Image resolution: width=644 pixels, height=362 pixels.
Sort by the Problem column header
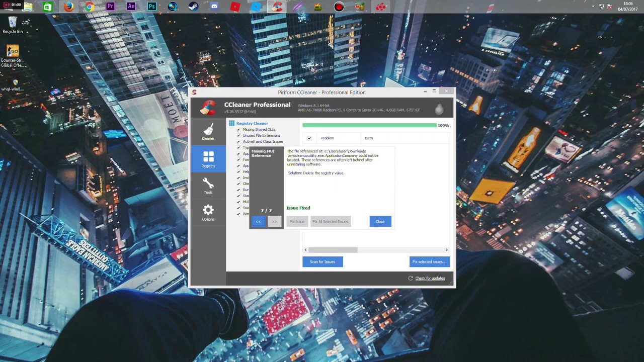tap(328, 138)
